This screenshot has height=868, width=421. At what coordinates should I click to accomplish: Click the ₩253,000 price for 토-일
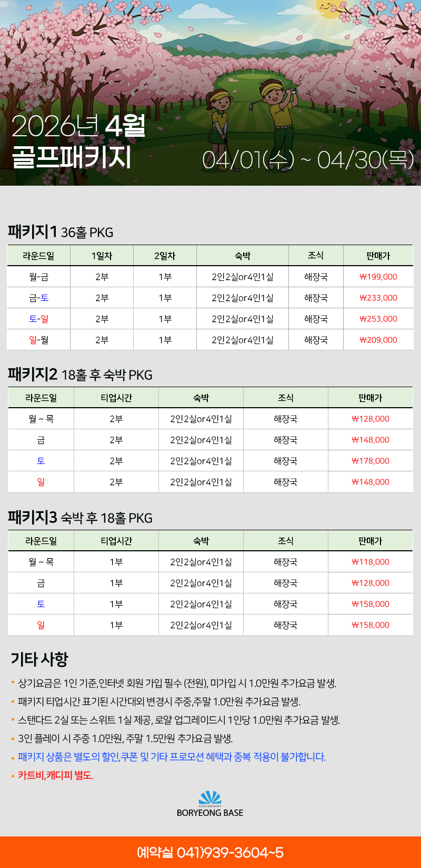click(378, 319)
